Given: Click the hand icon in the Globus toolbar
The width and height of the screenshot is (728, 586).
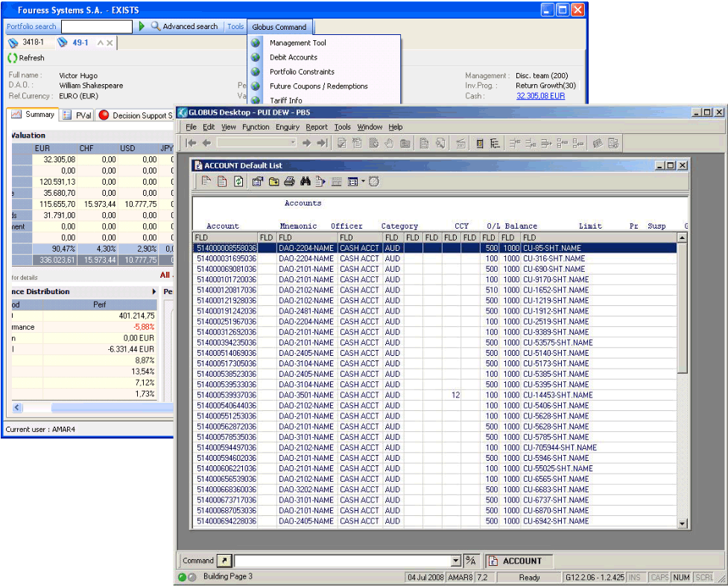Looking at the screenshot, I should point(389,144).
